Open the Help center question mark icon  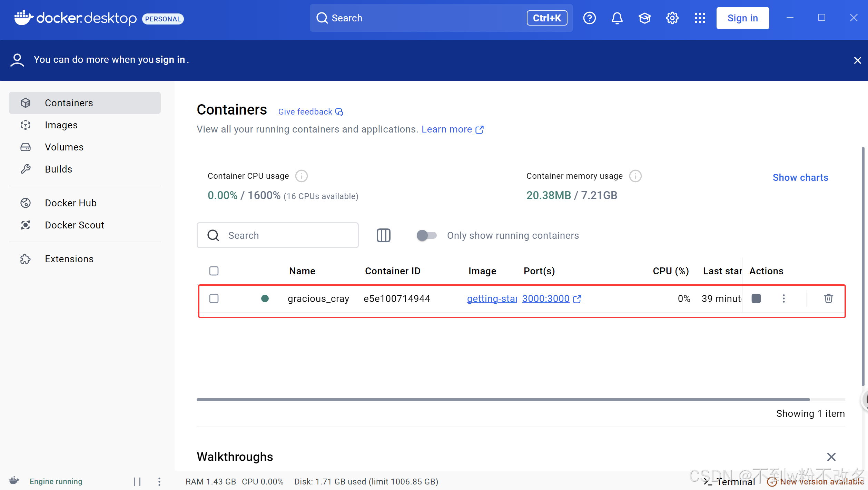coord(589,18)
